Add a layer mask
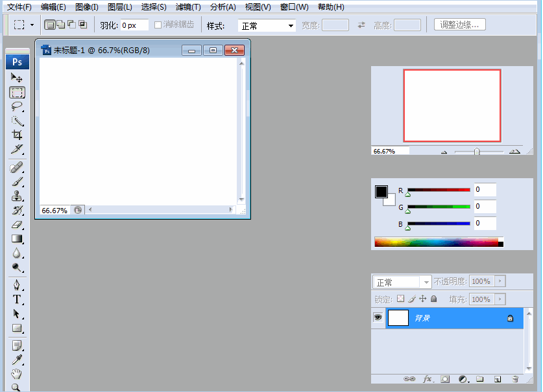 pos(445,379)
